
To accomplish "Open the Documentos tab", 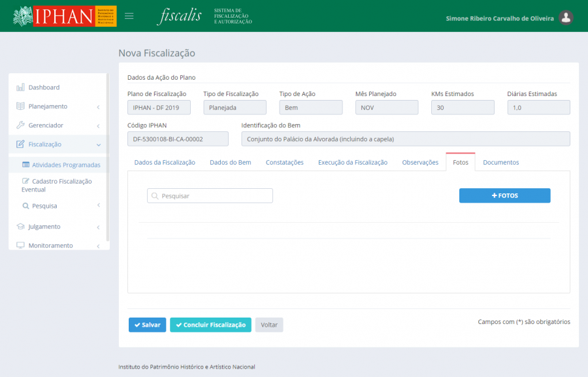I will tap(500, 162).
